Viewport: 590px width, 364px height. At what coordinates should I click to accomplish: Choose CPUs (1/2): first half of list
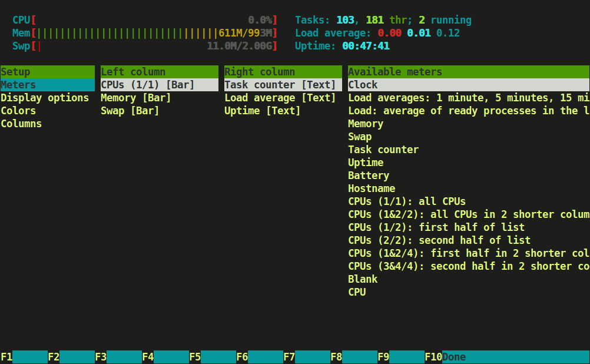(436, 227)
